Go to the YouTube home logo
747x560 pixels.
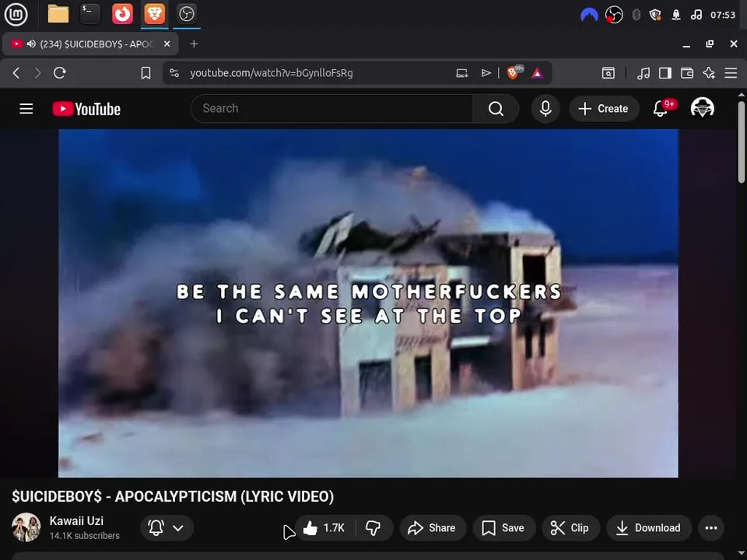pyautogui.click(x=86, y=109)
